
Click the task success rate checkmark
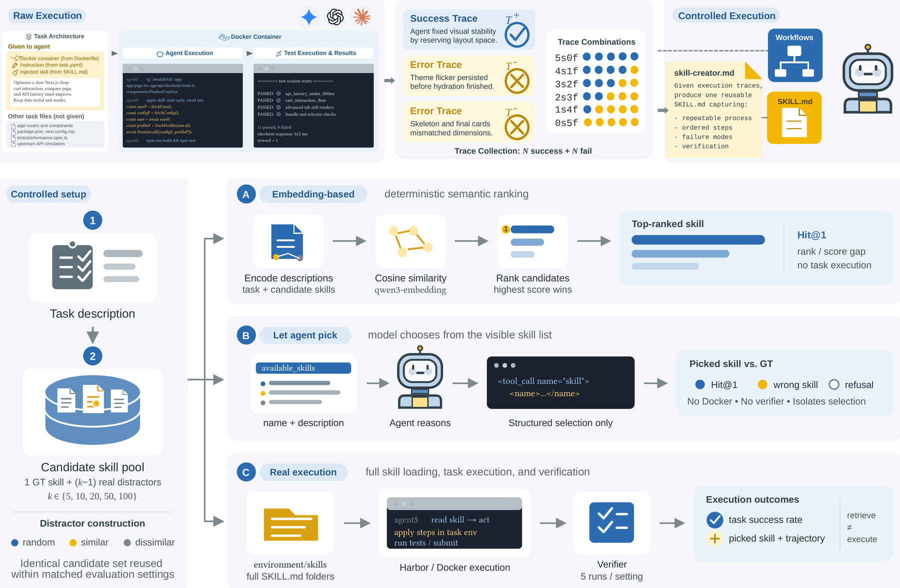pyautogui.click(x=715, y=520)
